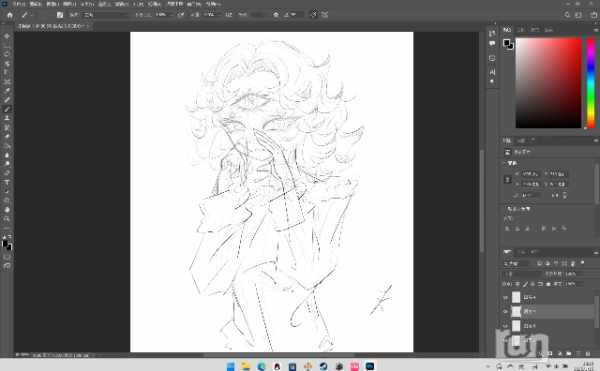The width and height of the screenshot is (600, 371).
Task: Select the Brush tool in the left toolbar
Action: pos(7,109)
